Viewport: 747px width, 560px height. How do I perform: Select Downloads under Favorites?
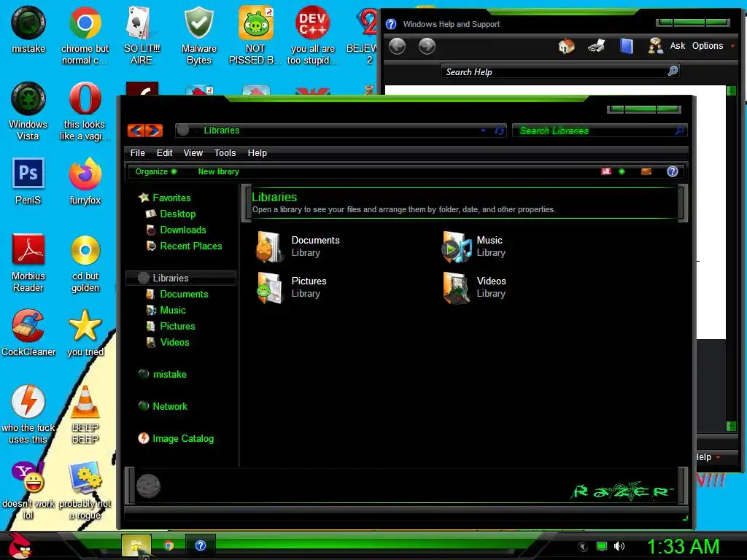tap(176, 230)
